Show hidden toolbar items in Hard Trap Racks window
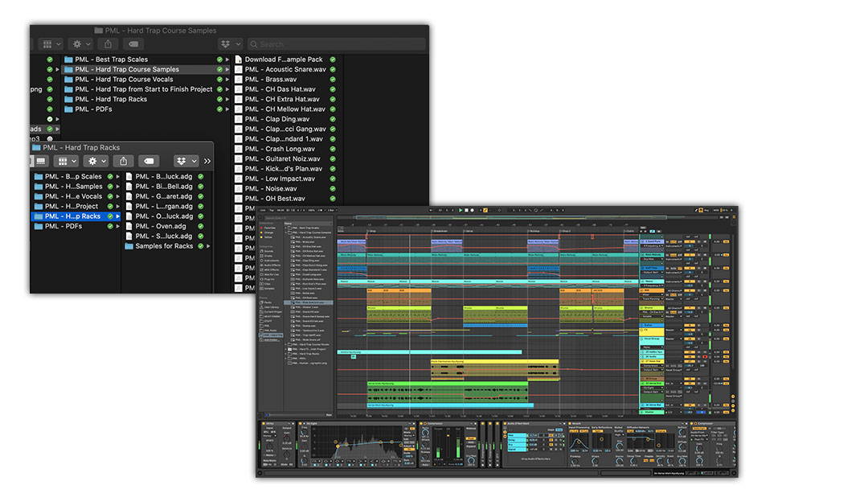Viewport: 868px width, 489px height. pyautogui.click(x=207, y=161)
